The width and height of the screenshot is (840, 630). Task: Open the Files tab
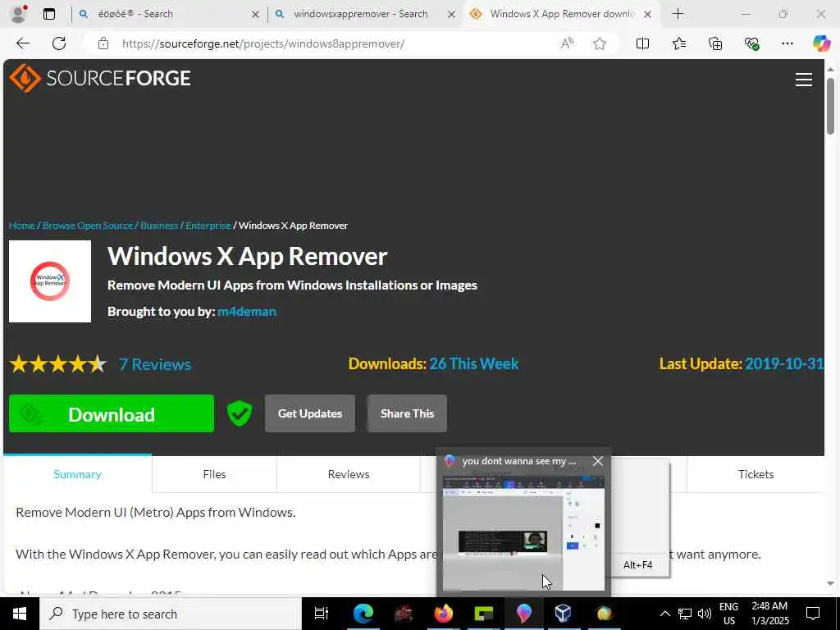[214, 474]
